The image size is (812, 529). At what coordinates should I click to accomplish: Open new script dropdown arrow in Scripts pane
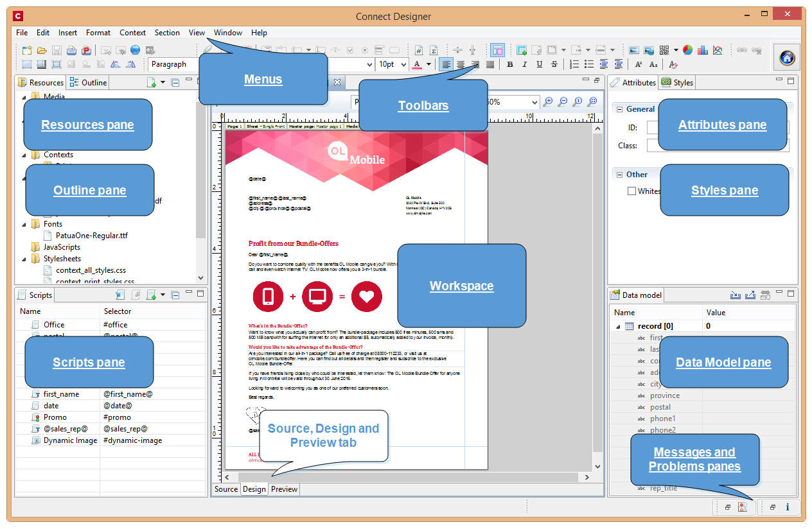[x=163, y=295]
